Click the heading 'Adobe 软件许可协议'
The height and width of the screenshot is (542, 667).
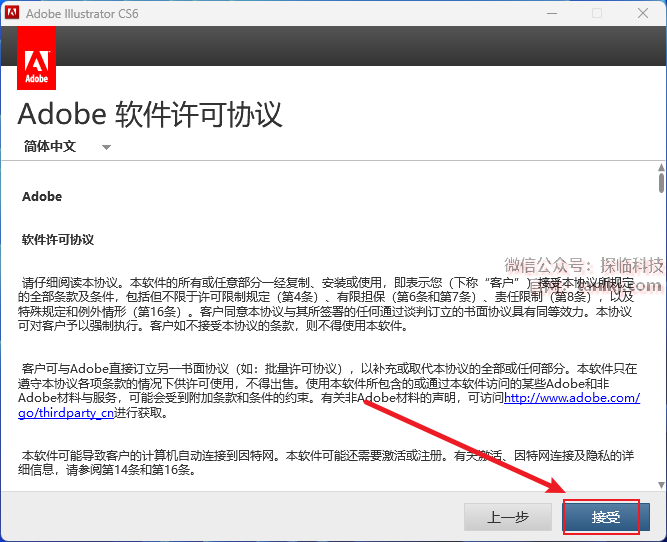pyautogui.click(x=150, y=114)
